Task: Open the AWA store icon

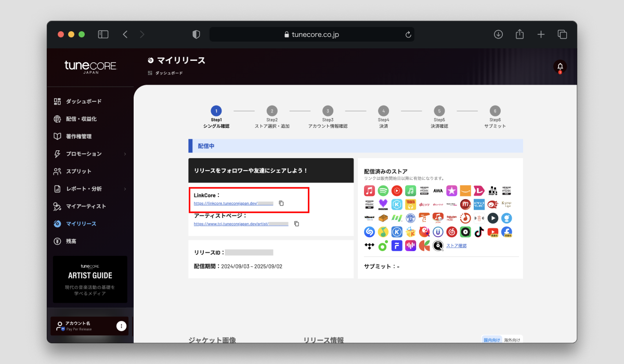Action: tap(438, 191)
